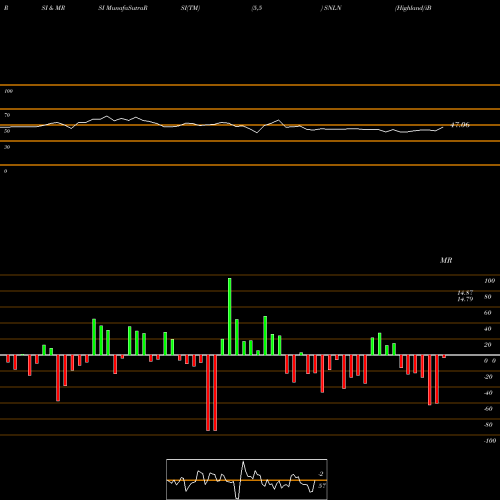Select the -40 label on MR axis
The height and width of the screenshot is (500, 500).
point(488,393)
